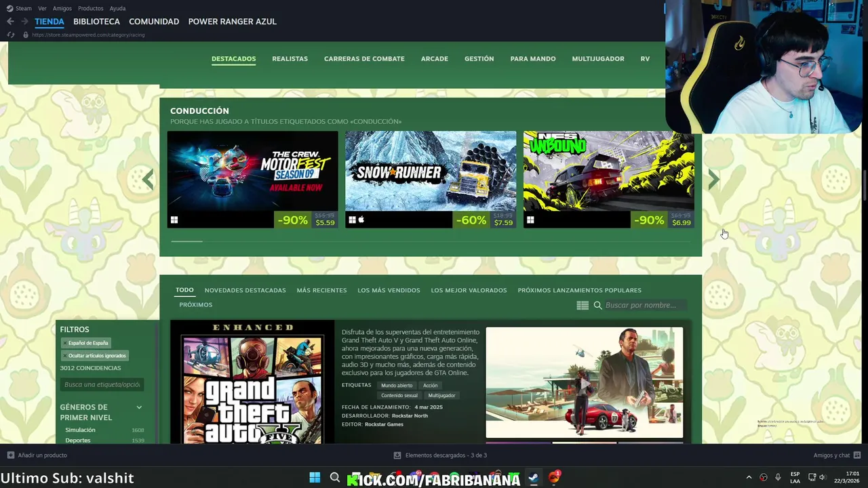
Task: Switch to the PRÓXIMOS tab
Action: pos(196,305)
